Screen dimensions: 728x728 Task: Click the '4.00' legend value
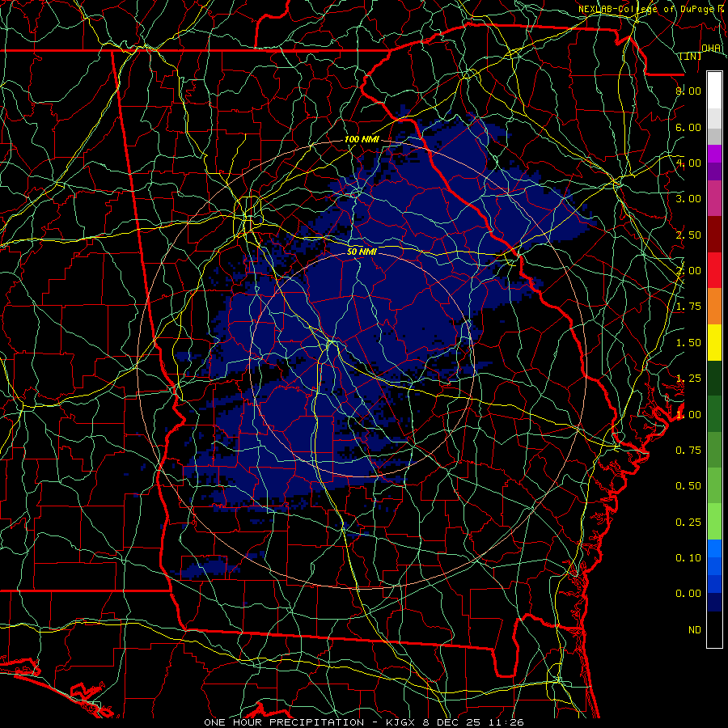tap(688, 163)
